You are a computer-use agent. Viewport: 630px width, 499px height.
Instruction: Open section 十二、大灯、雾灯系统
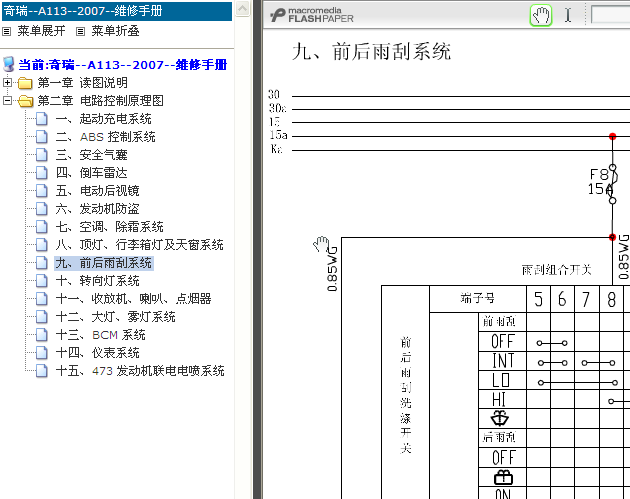[x=115, y=317]
